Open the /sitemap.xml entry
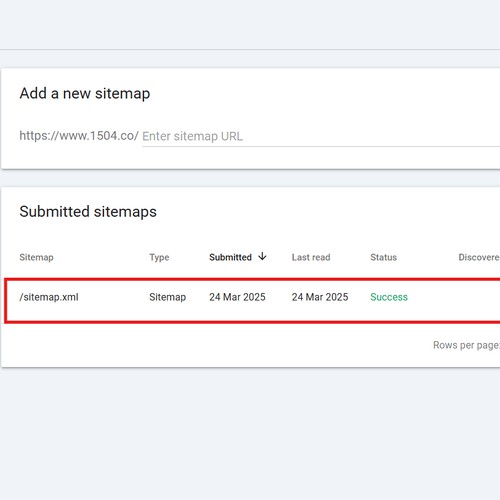Screen dimensions: 500x500 49,297
